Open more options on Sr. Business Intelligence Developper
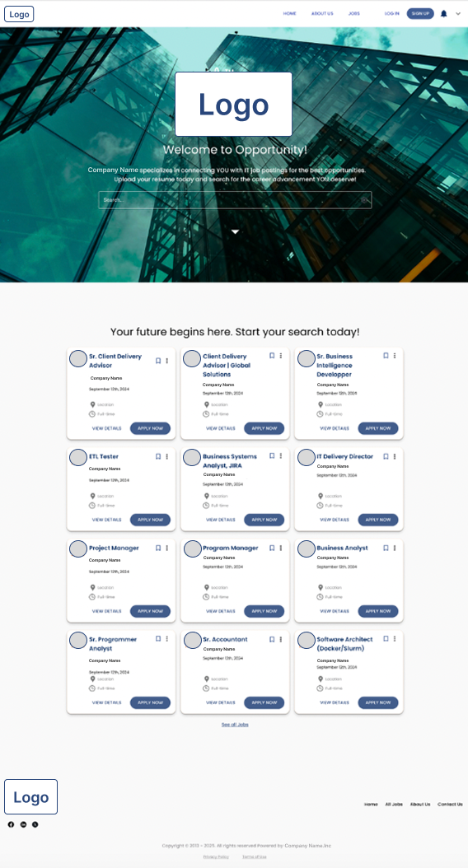Image resolution: width=468 pixels, height=868 pixels. [395, 356]
